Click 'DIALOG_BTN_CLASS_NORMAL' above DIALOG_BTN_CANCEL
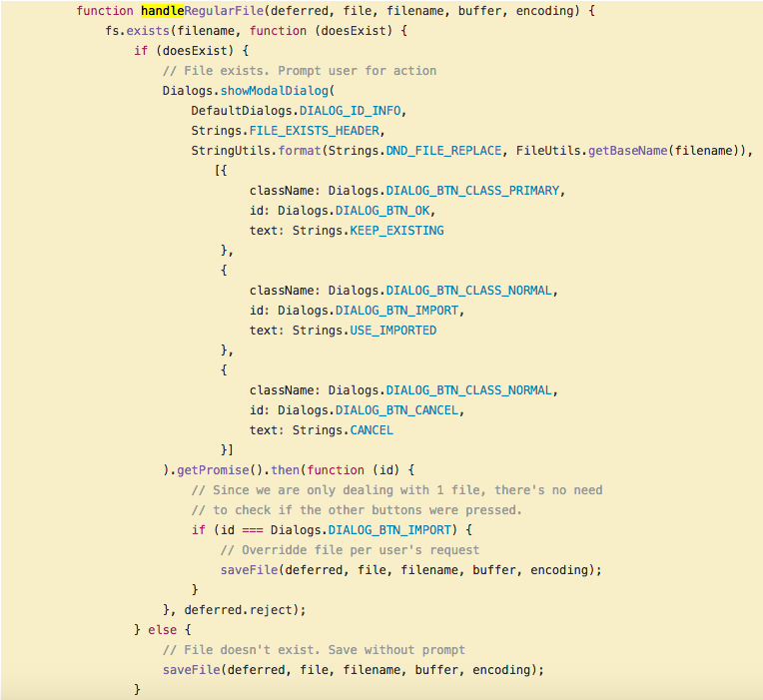The width and height of the screenshot is (763, 700). coord(469,390)
